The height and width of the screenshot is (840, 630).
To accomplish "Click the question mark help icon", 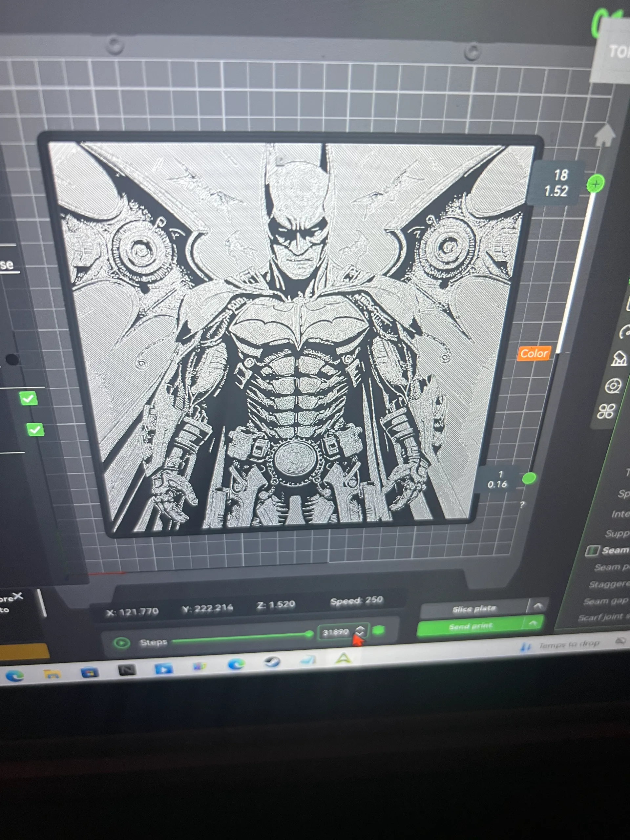I will pyautogui.click(x=522, y=505).
